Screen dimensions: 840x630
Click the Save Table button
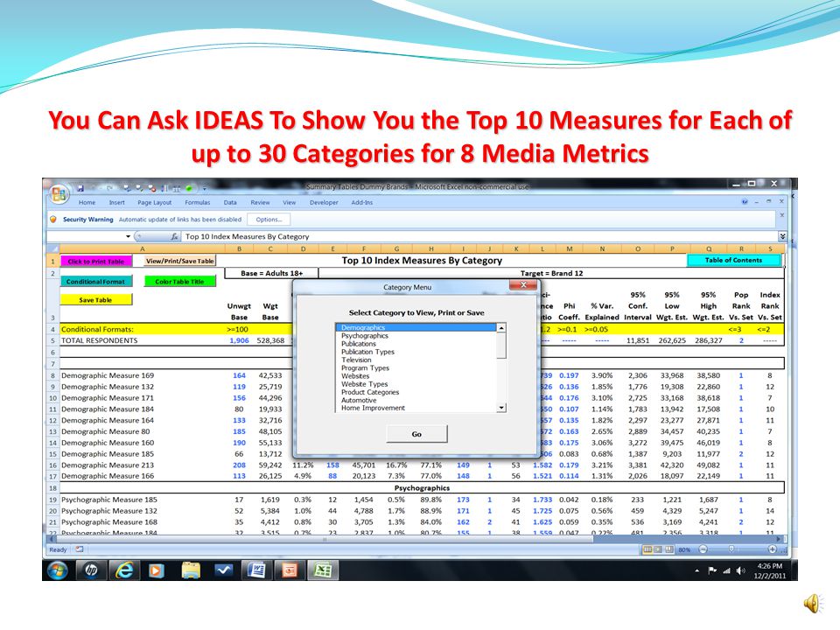[96, 300]
